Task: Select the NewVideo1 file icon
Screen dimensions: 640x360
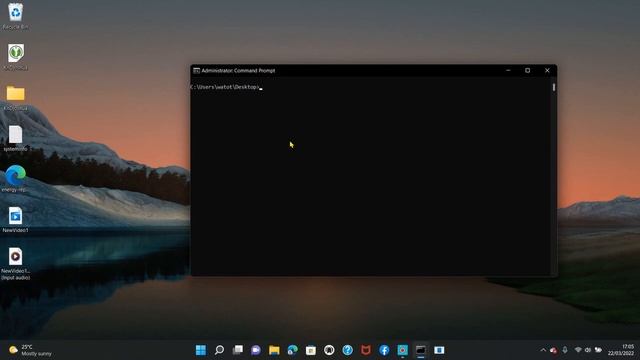Action: point(16,219)
